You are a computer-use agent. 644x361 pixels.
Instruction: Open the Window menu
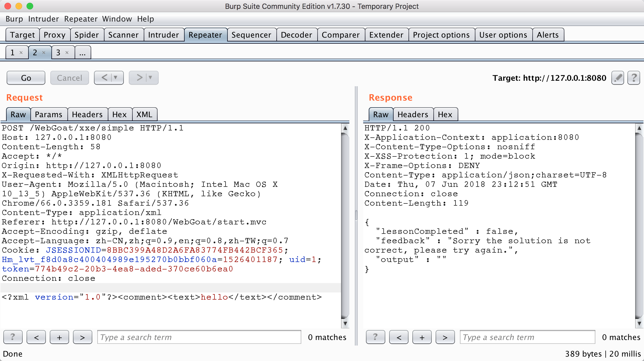[117, 19]
